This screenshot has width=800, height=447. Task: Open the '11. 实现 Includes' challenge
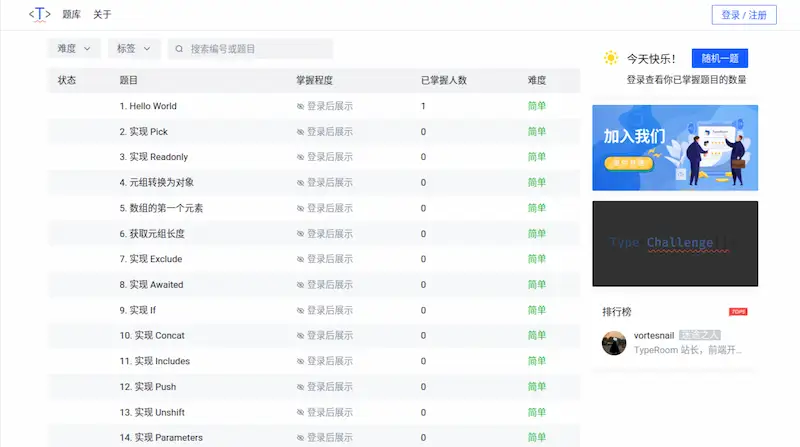[154, 361]
